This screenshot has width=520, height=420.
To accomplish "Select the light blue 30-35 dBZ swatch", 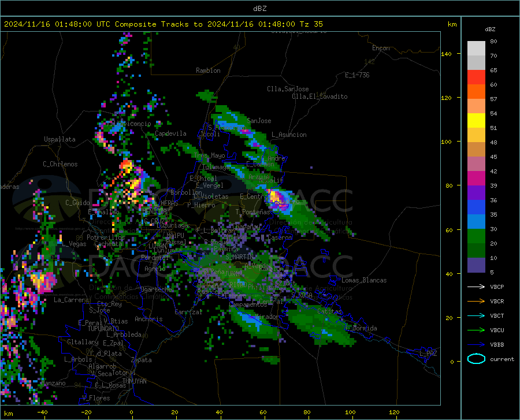I will coord(476,222).
